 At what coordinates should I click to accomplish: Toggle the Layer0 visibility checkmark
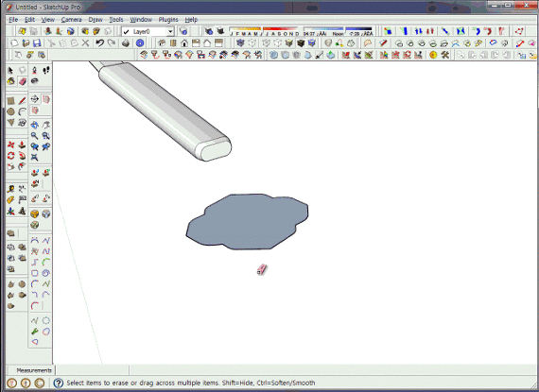point(126,31)
